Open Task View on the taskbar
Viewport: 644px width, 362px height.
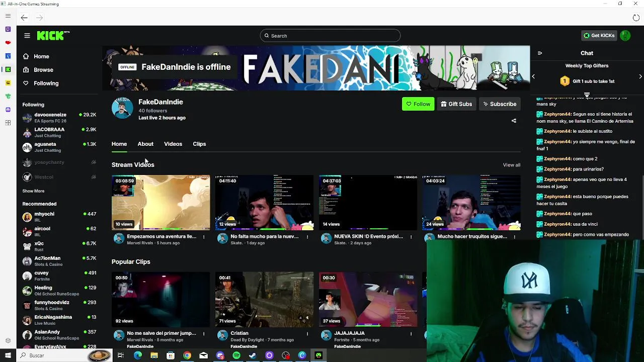click(x=121, y=355)
